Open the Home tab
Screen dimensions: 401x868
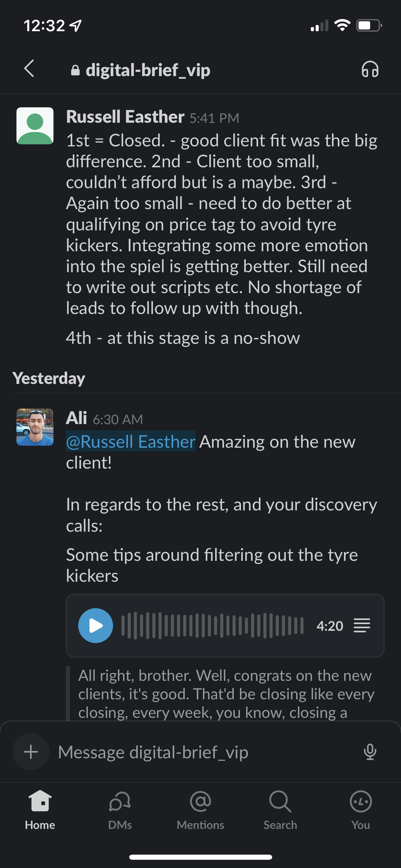point(40,810)
